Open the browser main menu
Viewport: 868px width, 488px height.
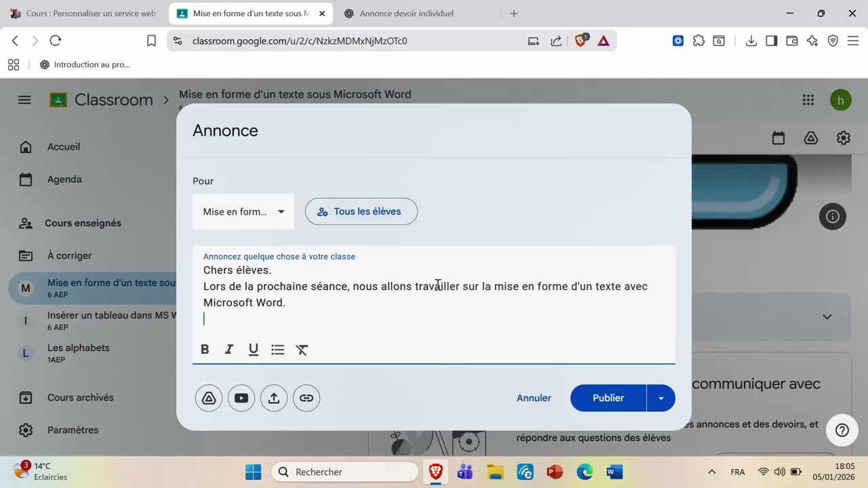click(x=853, y=41)
